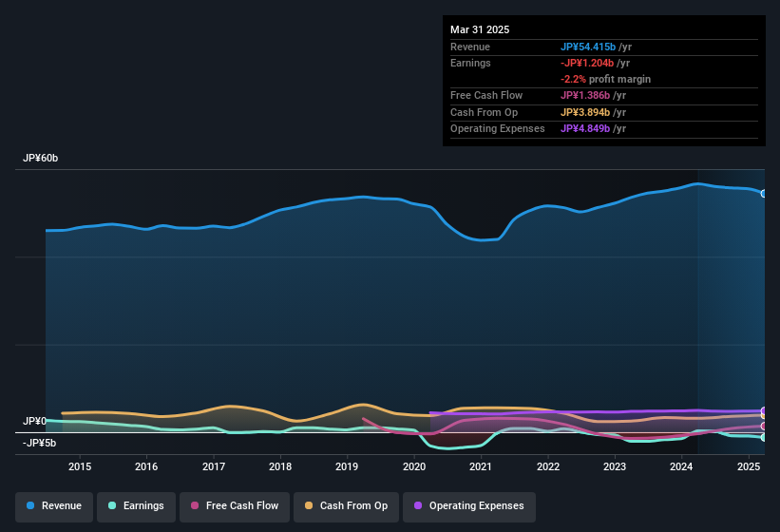Image resolution: width=780 pixels, height=532 pixels.
Task: Click the Revenue end-point marker on the blue line
Action: pyautogui.click(x=764, y=194)
